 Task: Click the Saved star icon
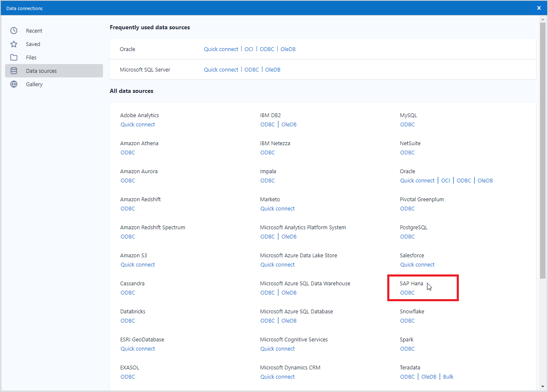(x=14, y=44)
